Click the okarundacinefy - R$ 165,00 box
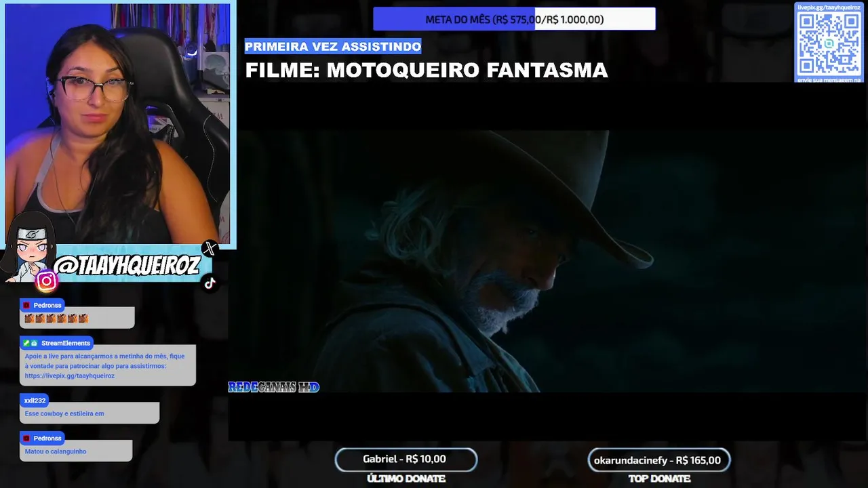Image resolution: width=868 pixels, height=488 pixels. click(x=658, y=460)
